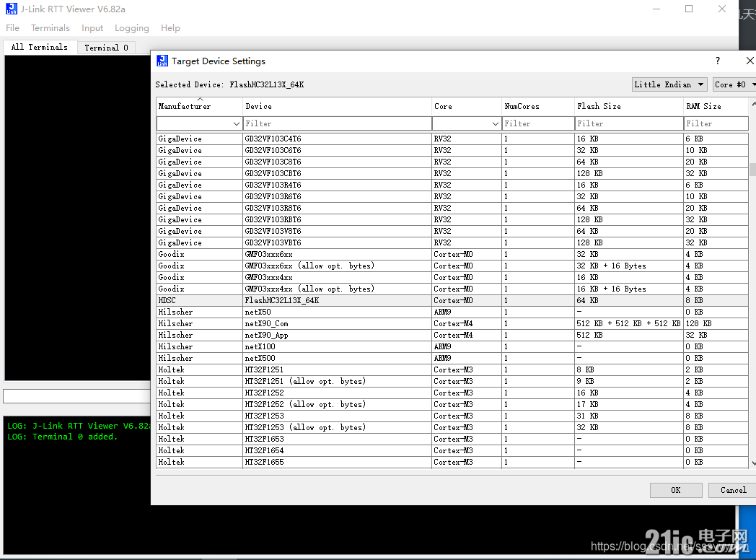This screenshot has height=560, width=756.
Task: Select the netX100 device row
Action: (452, 347)
